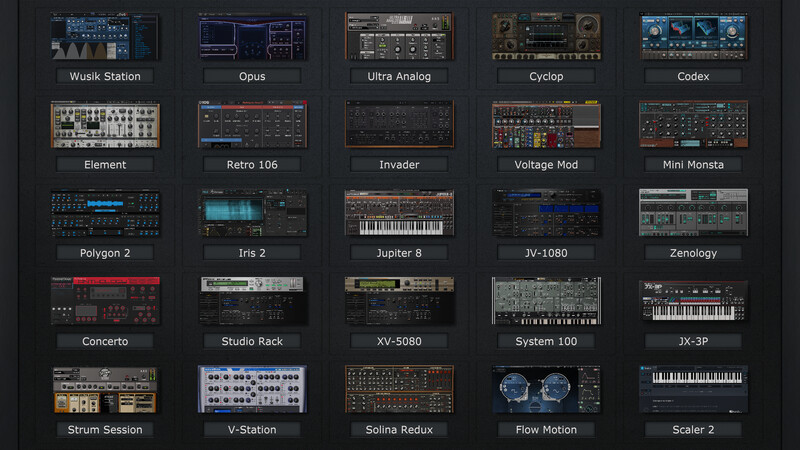Click the Scaler 2 label button
This screenshot has width=800, height=450.
tap(693, 429)
